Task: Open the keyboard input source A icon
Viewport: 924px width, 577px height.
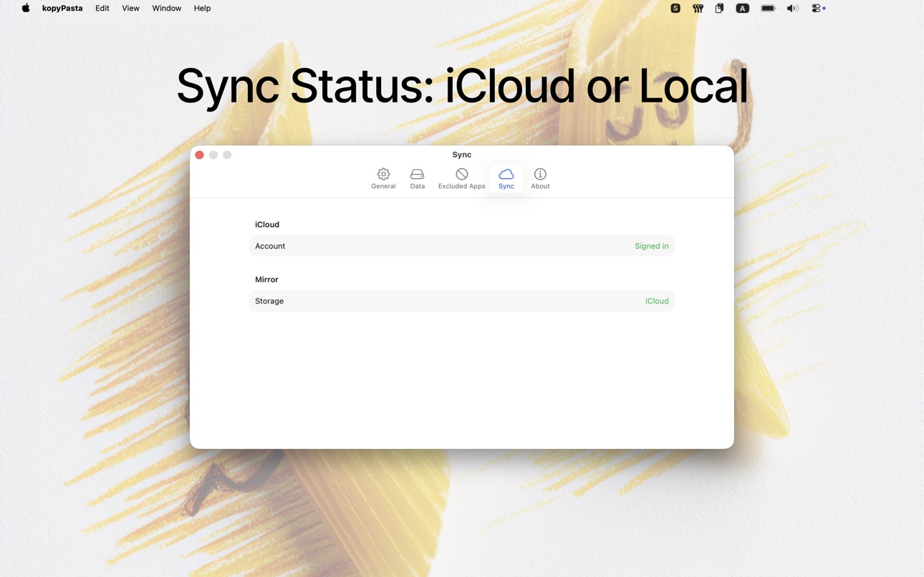Action: click(x=743, y=9)
